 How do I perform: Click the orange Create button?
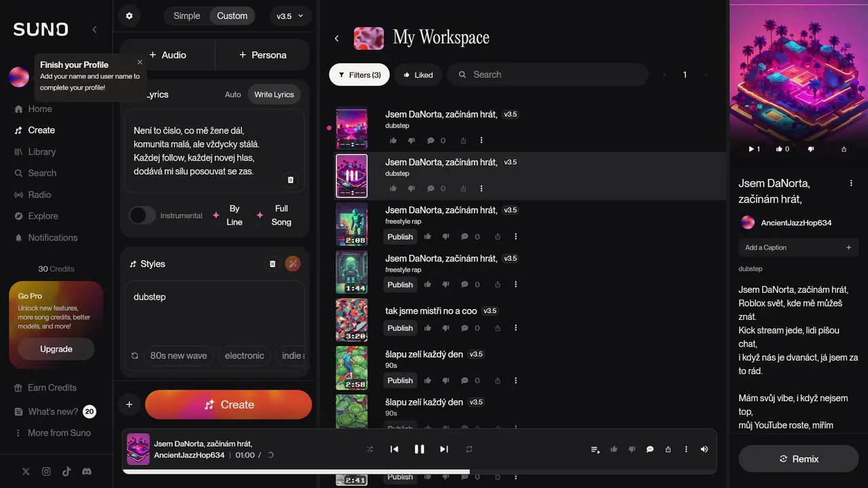click(229, 405)
